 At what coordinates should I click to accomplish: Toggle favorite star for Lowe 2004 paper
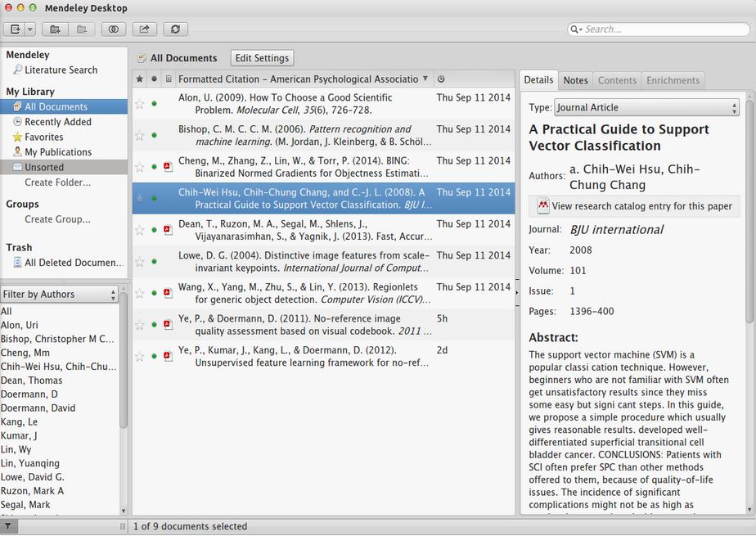click(140, 262)
